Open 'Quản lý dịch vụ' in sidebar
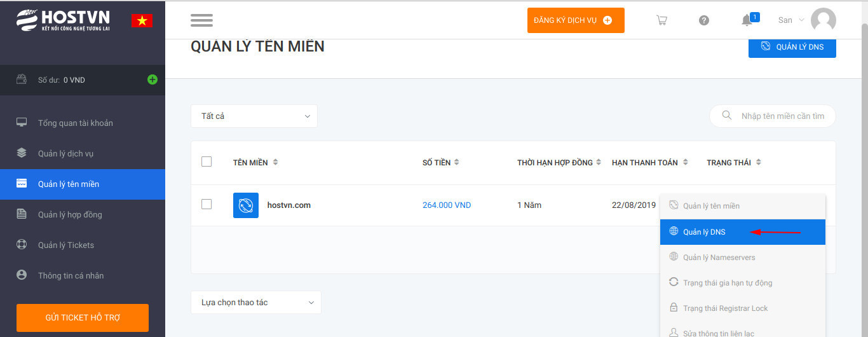Image resolution: width=868 pixels, height=337 pixels. click(x=66, y=153)
